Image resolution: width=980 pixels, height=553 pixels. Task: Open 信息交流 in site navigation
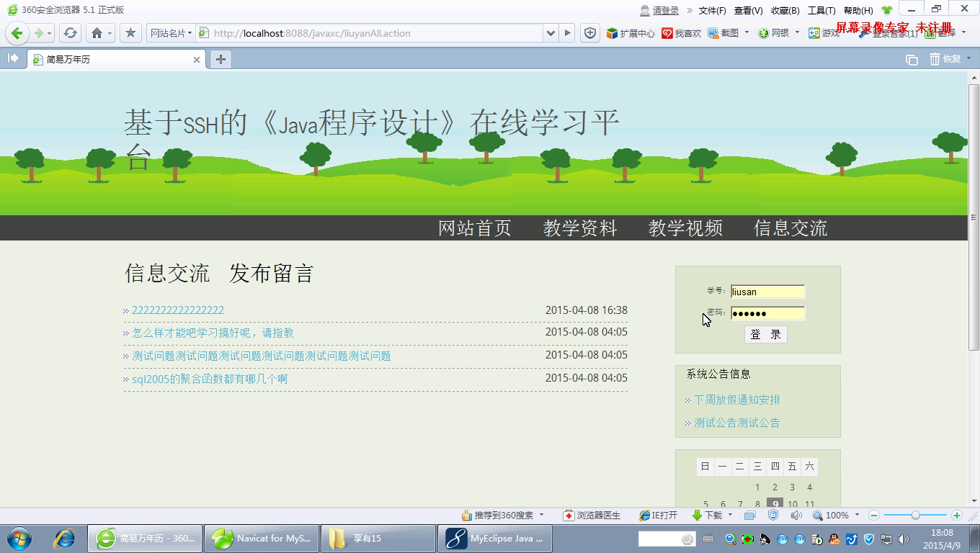click(x=790, y=228)
